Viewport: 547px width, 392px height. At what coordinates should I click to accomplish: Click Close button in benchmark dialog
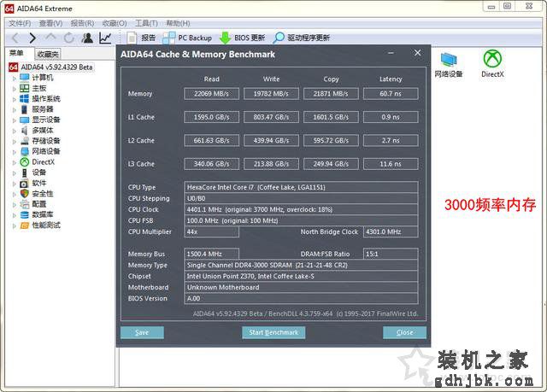pos(404,332)
